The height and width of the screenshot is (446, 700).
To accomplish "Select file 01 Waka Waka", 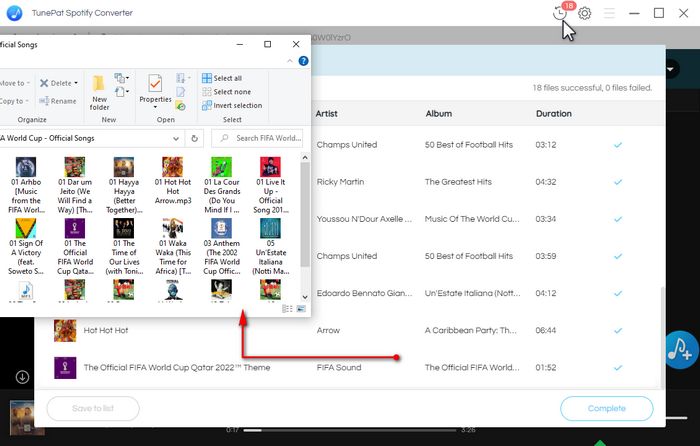I will (173, 247).
